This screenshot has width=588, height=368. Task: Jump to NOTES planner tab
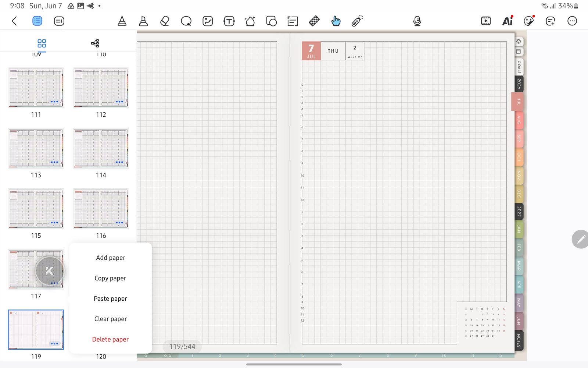[519, 340]
